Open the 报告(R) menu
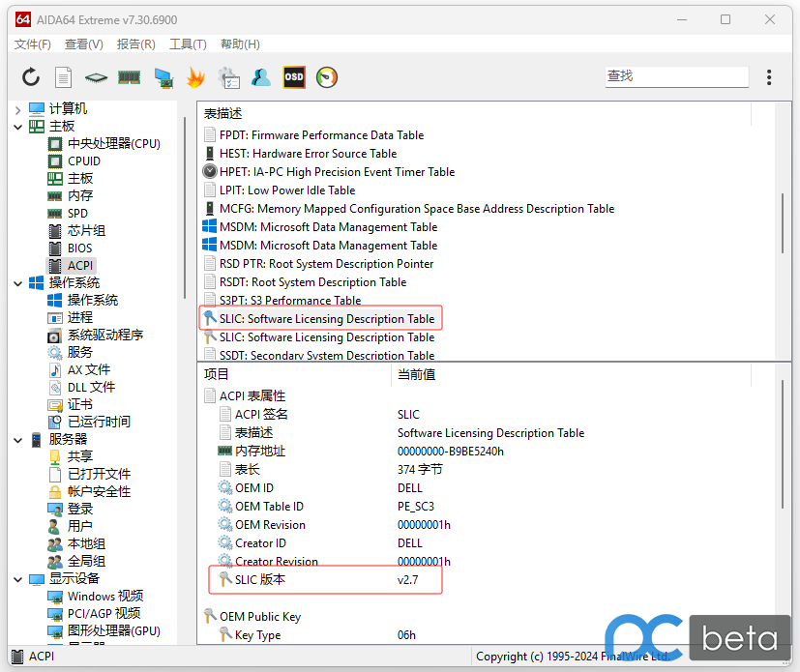 click(x=135, y=44)
